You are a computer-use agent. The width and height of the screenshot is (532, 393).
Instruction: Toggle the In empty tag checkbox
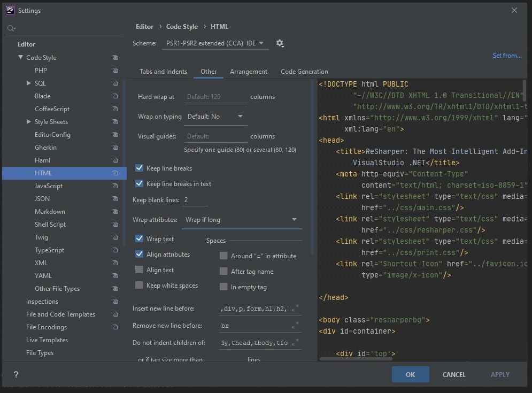pos(224,287)
